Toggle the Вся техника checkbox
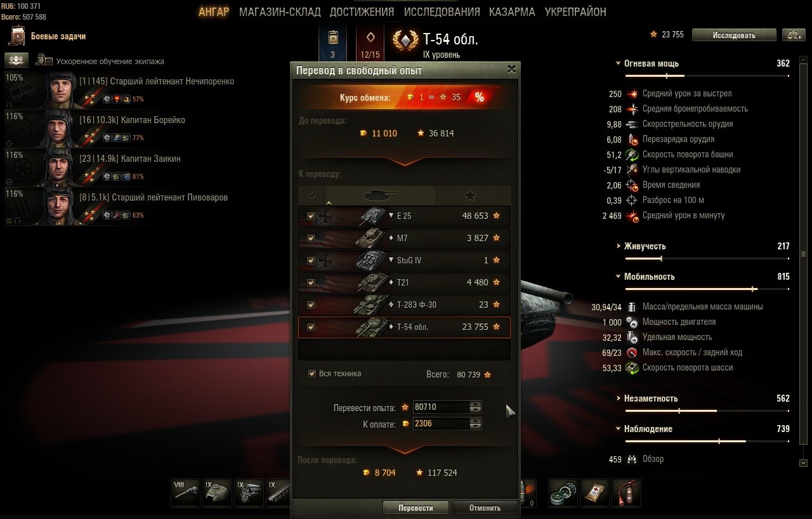 (311, 374)
